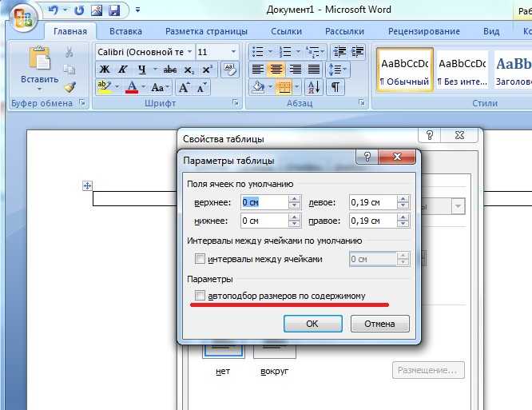
Task: Open the Рассылки ribbon tab
Action: (x=344, y=31)
